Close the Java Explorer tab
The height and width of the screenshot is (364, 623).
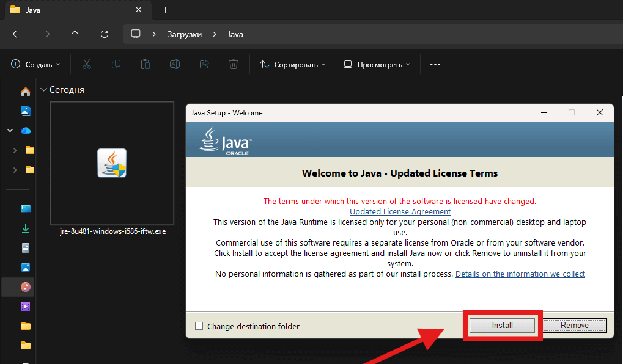pyautogui.click(x=138, y=10)
